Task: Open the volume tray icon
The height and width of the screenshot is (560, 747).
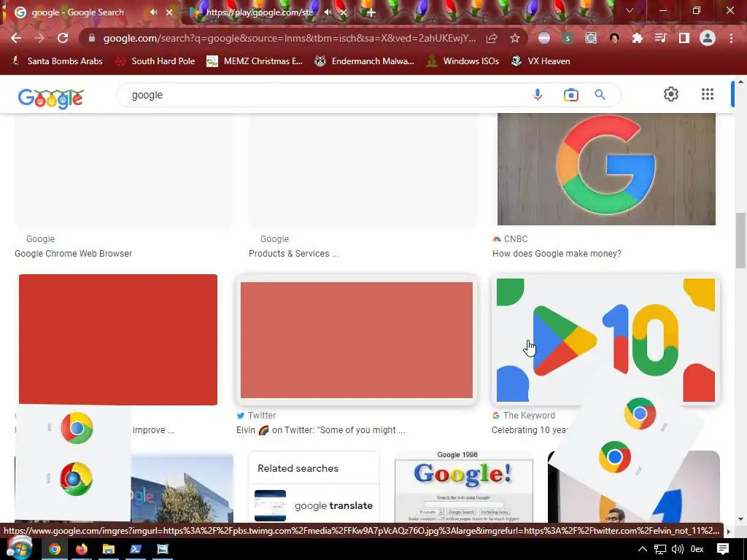Action: (677, 550)
